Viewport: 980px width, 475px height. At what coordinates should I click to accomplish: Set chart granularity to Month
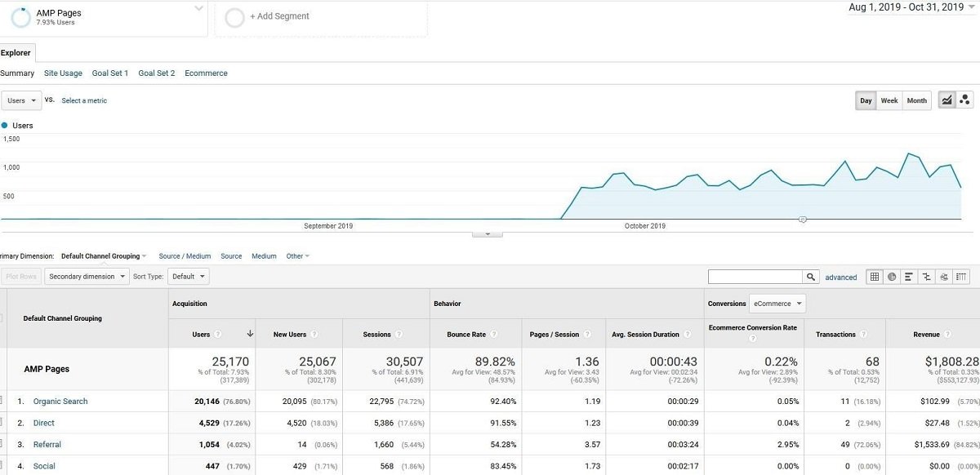click(x=916, y=100)
